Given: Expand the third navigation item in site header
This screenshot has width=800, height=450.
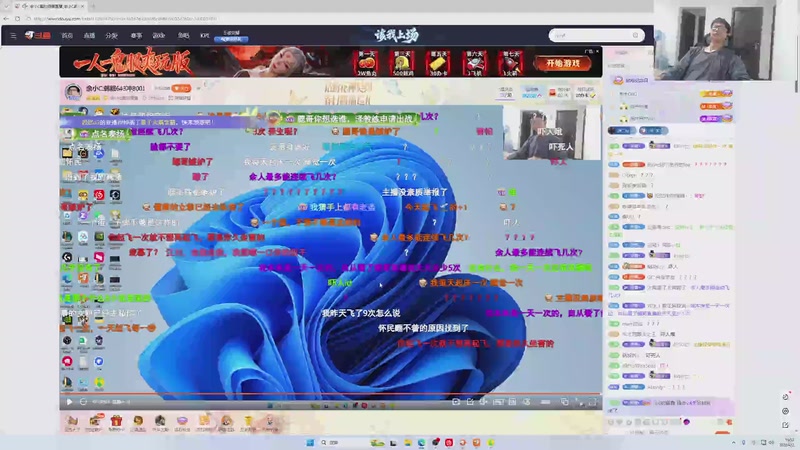Looking at the screenshot, I should click(112, 35).
